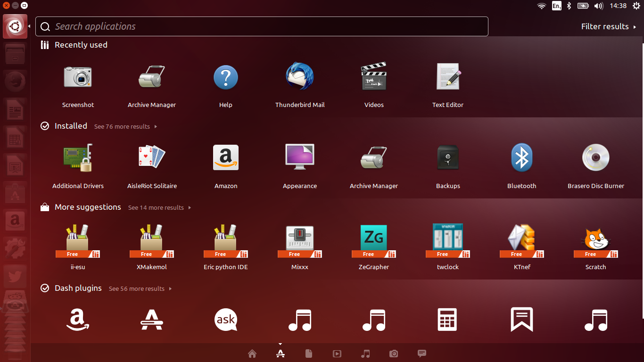644x362 pixels.
Task: Click the Amazon icon in the left launcher
Action: tap(15, 220)
